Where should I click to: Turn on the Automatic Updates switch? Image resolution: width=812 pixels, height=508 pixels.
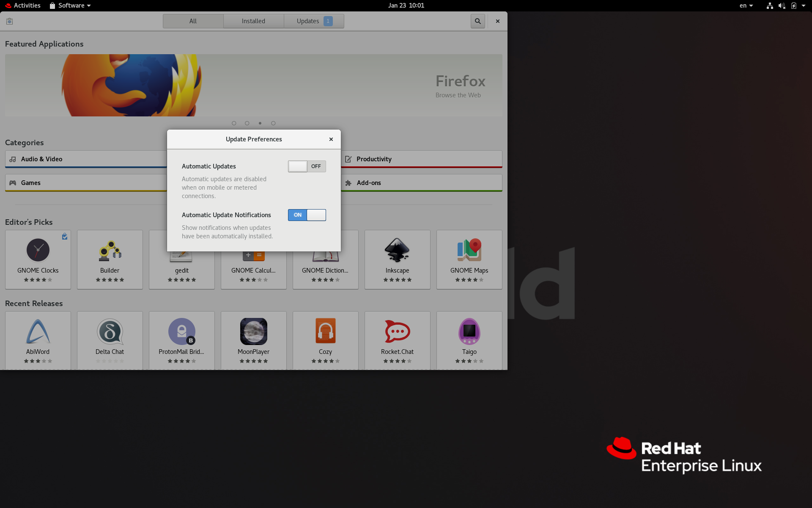coord(307,166)
